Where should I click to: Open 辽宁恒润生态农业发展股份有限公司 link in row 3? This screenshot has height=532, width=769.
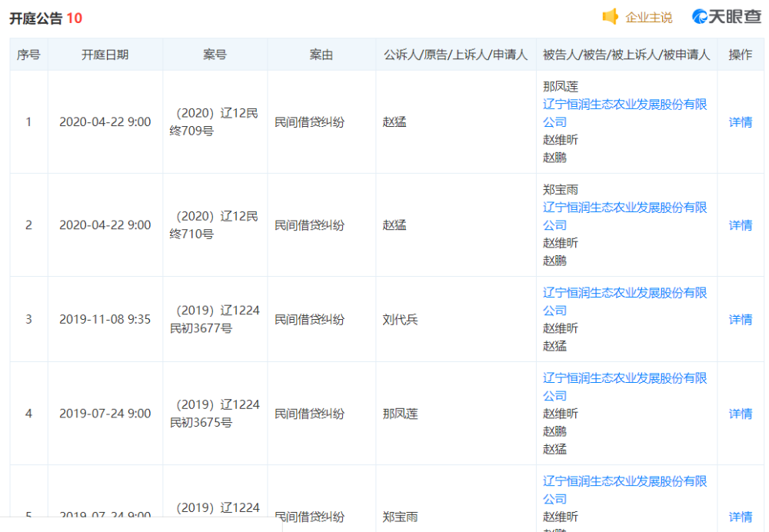click(624, 301)
